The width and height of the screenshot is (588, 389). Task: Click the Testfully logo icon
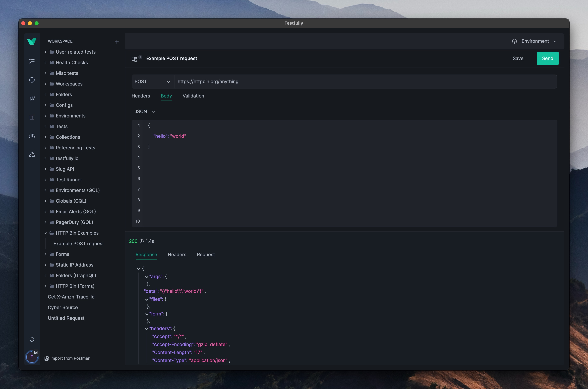coord(32,41)
